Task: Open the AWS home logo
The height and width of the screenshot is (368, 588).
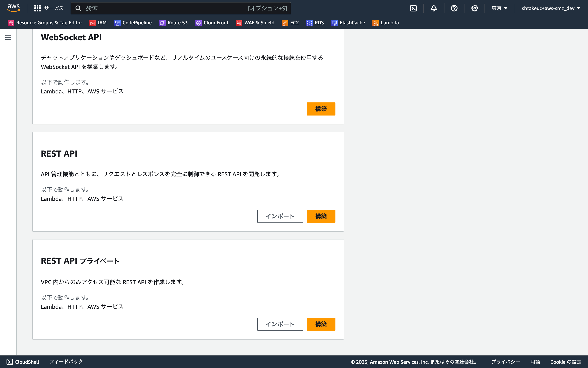Action: coord(14,8)
